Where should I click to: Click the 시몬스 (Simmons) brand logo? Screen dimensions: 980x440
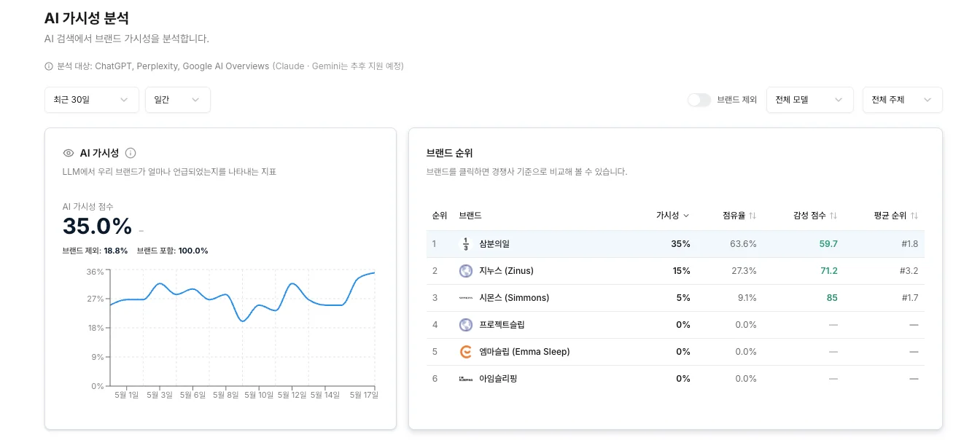click(x=466, y=298)
